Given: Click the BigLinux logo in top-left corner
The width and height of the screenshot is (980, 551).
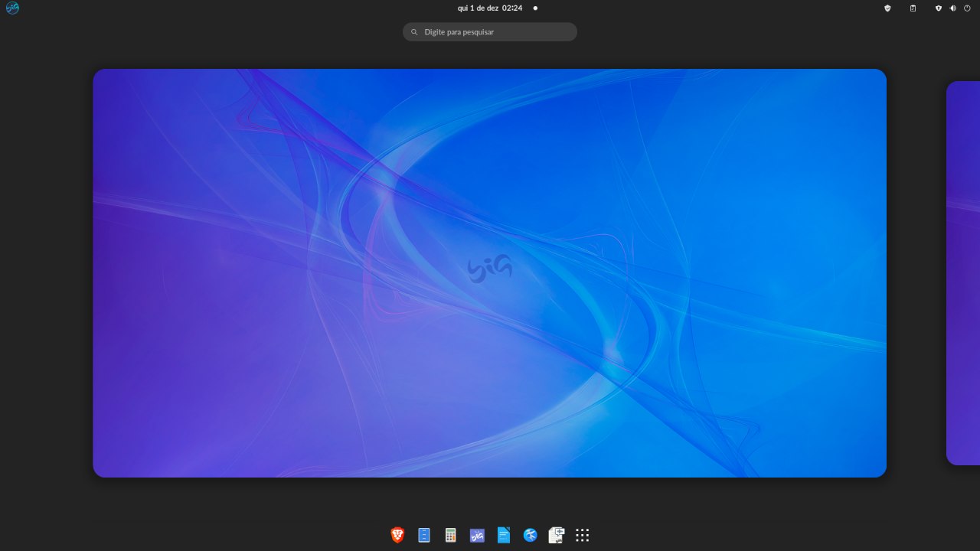Looking at the screenshot, I should click(x=12, y=8).
